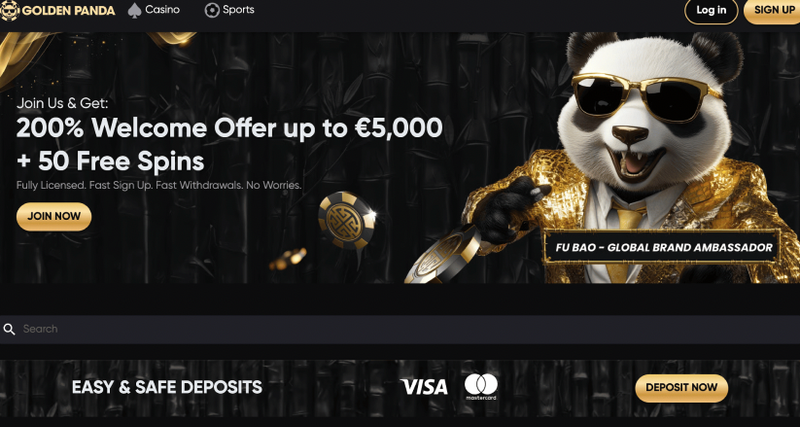
Task: Click the Golden Panda brand name text
Action: 68,11
